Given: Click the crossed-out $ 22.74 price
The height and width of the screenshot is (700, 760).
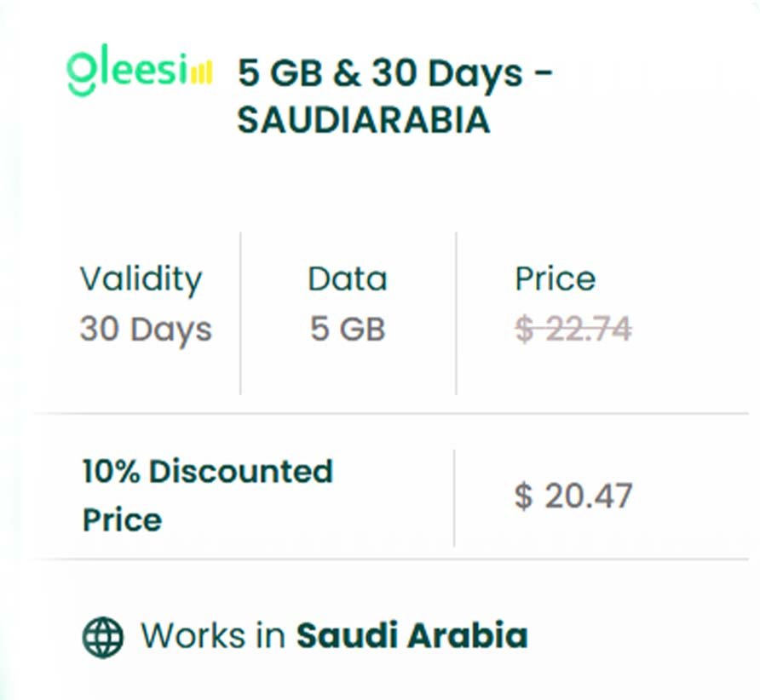Looking at the screenshot, I should [x=573, y=329].
